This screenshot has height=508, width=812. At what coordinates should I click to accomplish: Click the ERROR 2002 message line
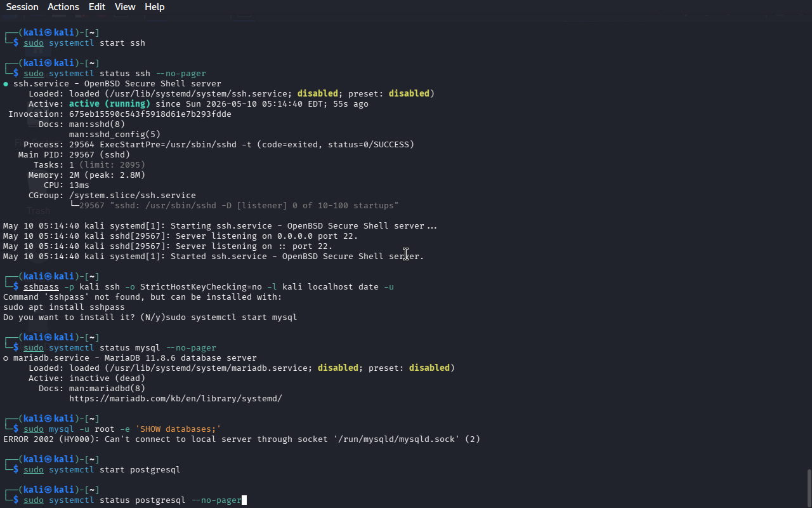tap(242, 439)
